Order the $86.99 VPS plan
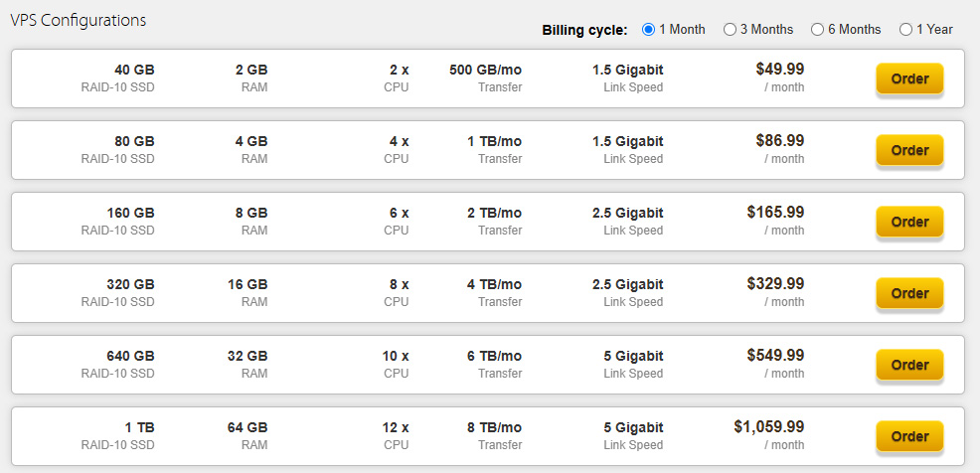The width and height of the screenshot is (980, 473). pyautogui.click(x=909, y=150)
